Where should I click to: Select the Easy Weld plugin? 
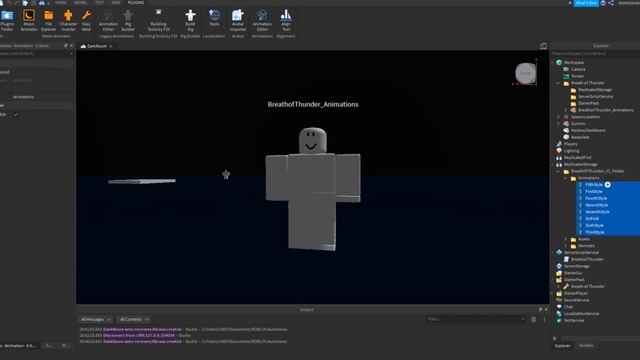click(86, 20)
